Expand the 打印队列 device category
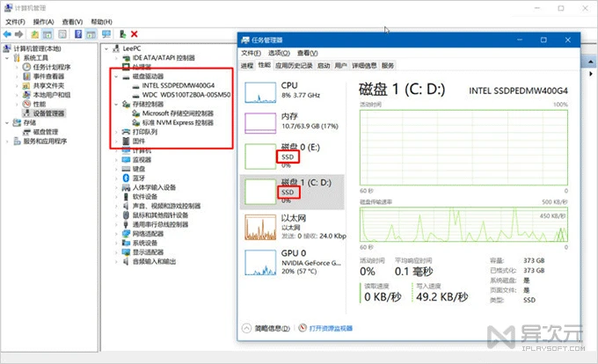 pos(118,132)
